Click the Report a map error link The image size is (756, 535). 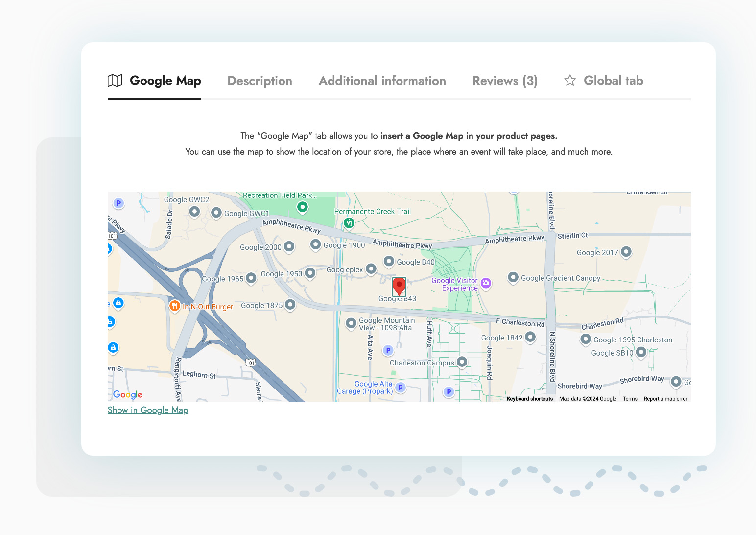click(665, 399)
